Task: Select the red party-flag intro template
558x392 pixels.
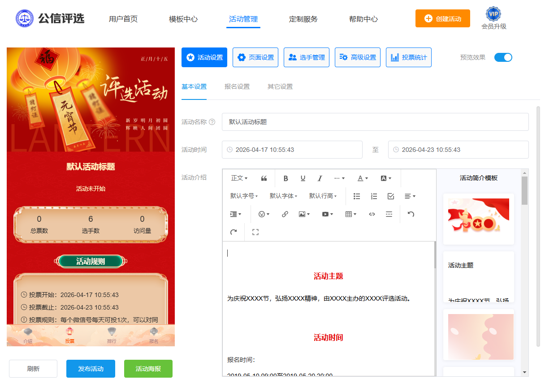Action: tap(479, 219)
